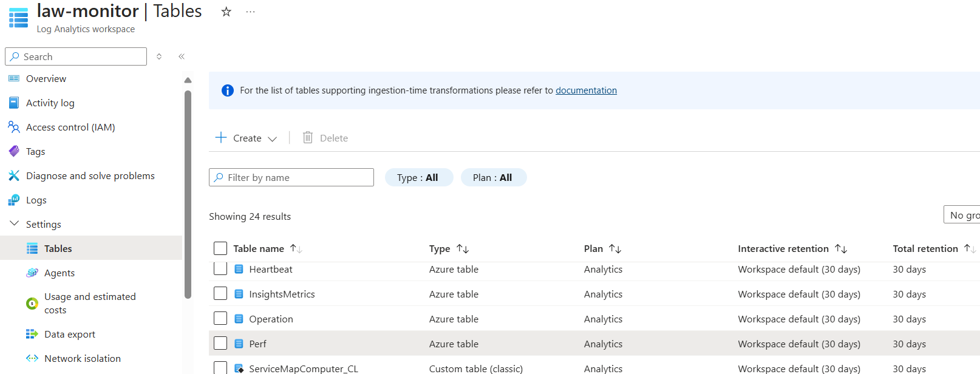This screenshot has width=980, height=374.
Task: Sort by Interactive retention column
Action: click(841, 248)
